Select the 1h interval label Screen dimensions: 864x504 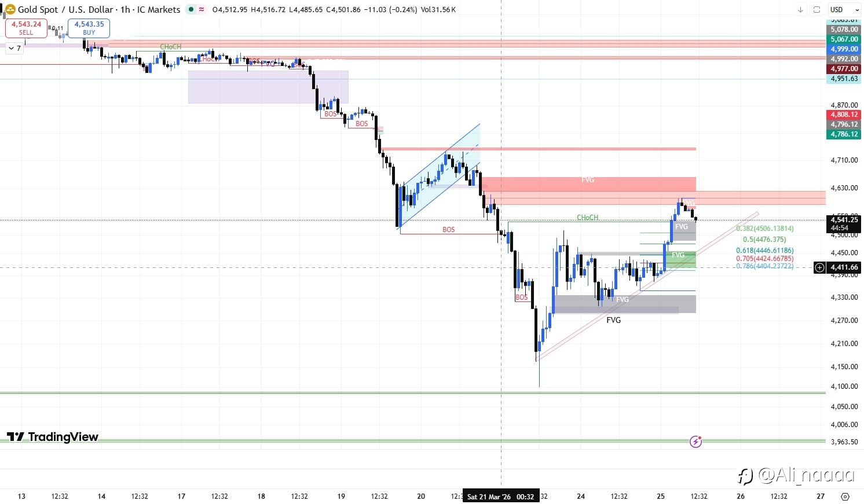125,9
